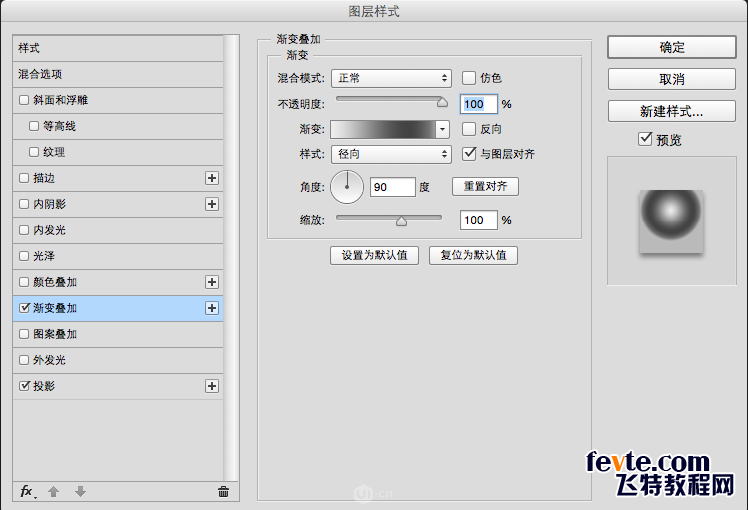748x510 pixels.
Task: Select 混合选项 in the left list
Action: point(118,74)
